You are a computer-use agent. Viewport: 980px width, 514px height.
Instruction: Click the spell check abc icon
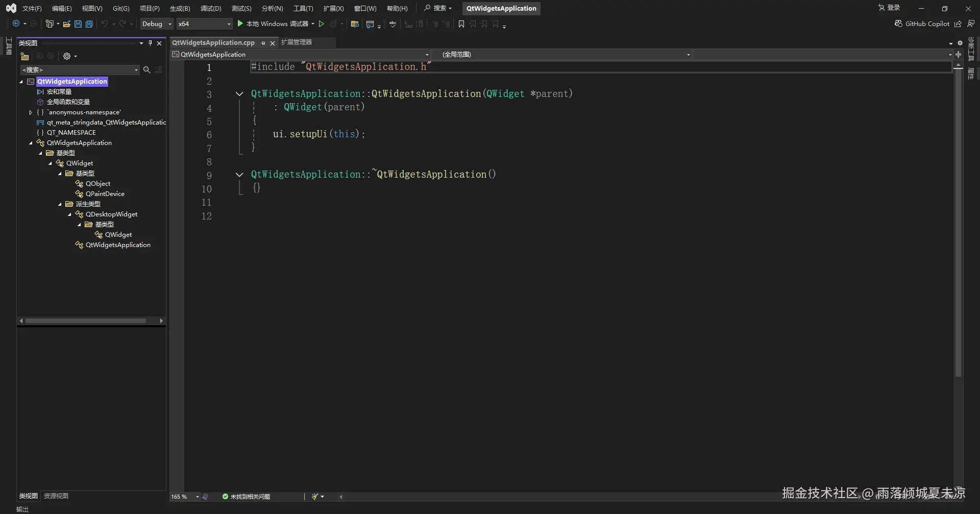[x=393, y=24]
